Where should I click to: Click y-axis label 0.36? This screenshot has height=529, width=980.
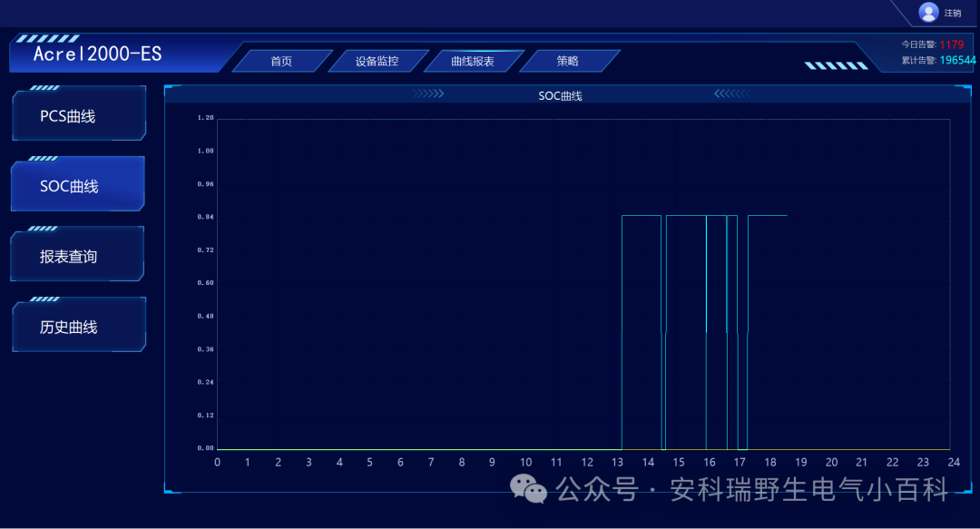pos(206,349)
